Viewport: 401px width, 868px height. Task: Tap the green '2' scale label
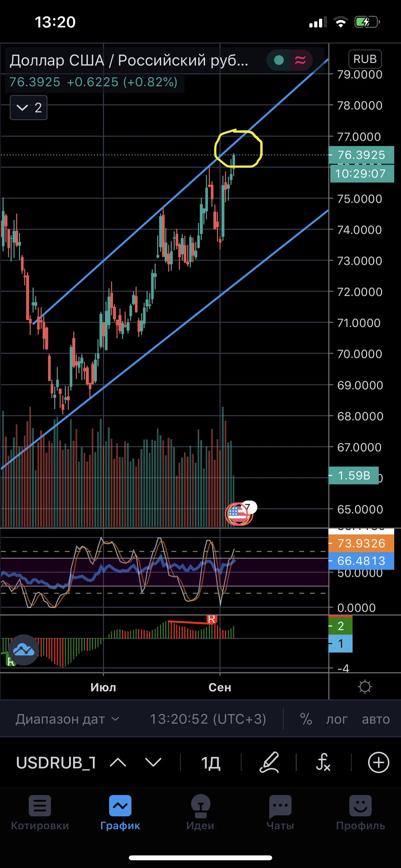[341, 626]
